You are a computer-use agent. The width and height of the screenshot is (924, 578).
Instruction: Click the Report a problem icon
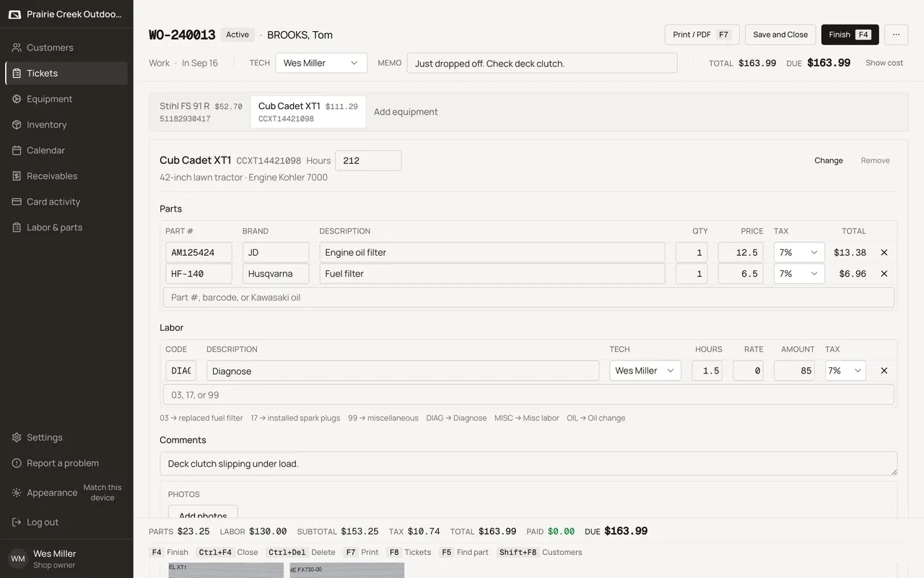pyautogui.click(x=17, y=463)
